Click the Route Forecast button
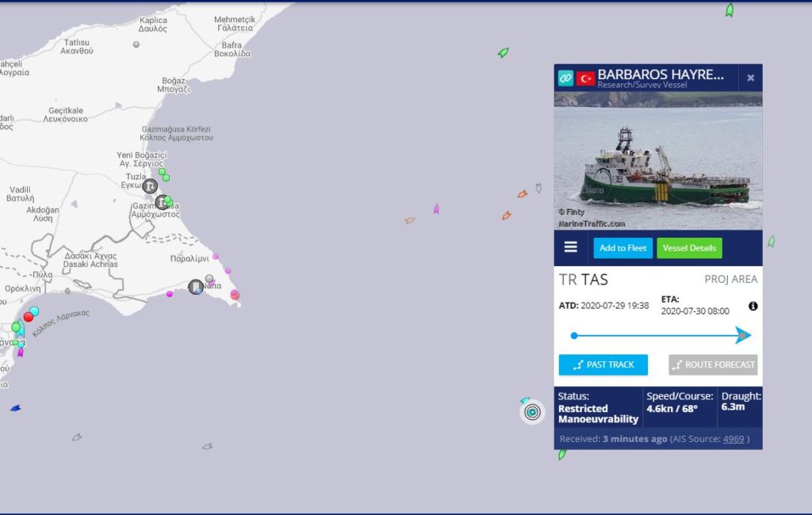The height and width of the screenshot is (515, 812). [x=713, y=364]
